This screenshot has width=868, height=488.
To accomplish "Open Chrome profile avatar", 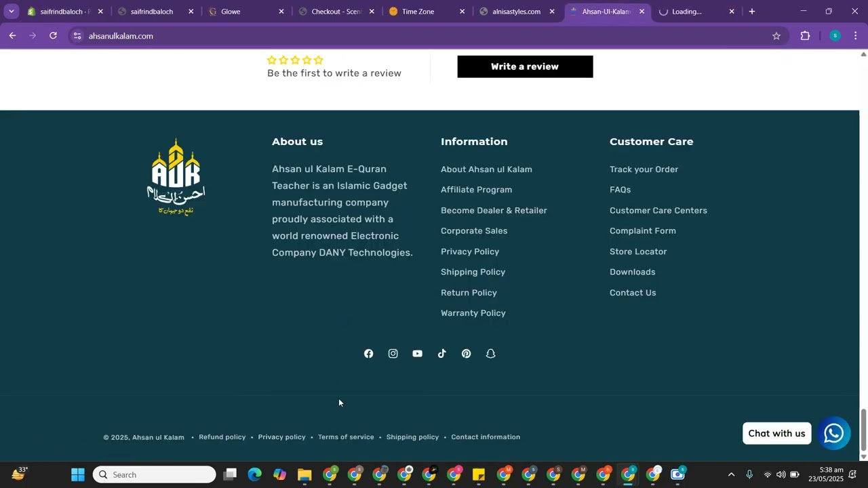I will [x=835, y=36].
